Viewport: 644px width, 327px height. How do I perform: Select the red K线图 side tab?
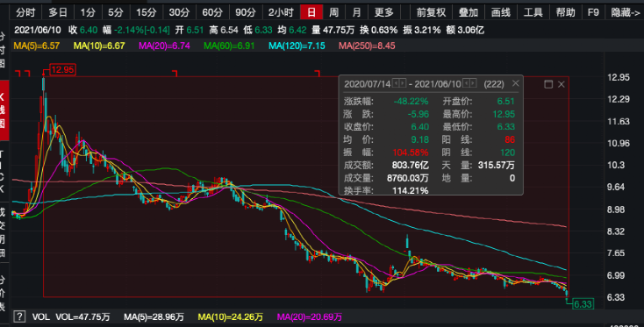[4, 110]
